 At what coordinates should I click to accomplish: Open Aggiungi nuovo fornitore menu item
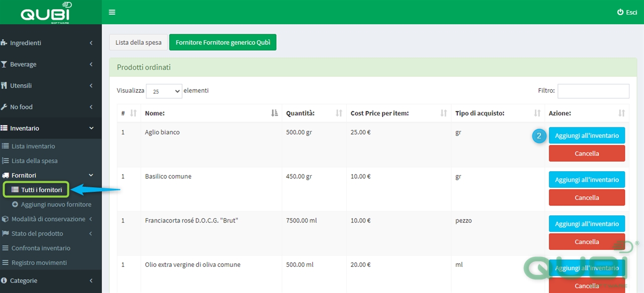click(56, 204)
